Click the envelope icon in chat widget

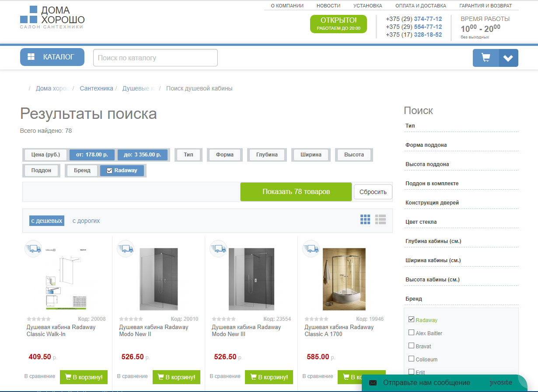[x=373, y=383]
